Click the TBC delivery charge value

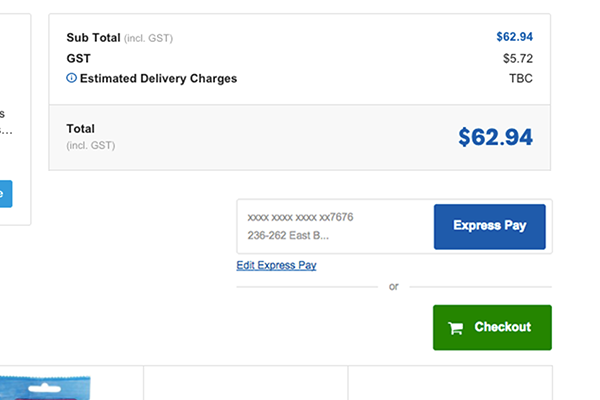(520, 78)
